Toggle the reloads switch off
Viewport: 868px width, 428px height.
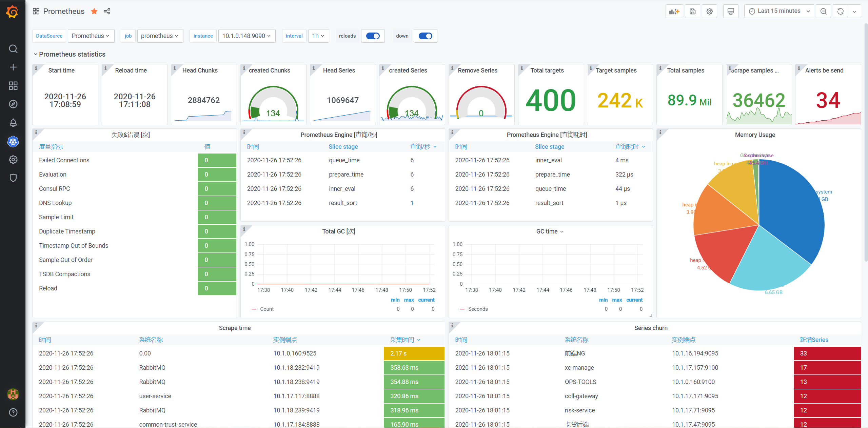(x=373, y=36)
